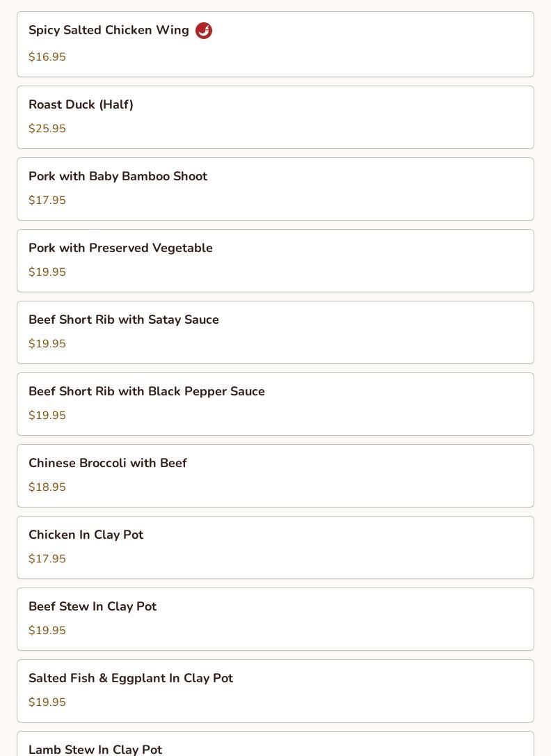The image size is (551, 756).
Task: Click the $19.95 Satay Sauce rib price
Action: tap(47, 344)
